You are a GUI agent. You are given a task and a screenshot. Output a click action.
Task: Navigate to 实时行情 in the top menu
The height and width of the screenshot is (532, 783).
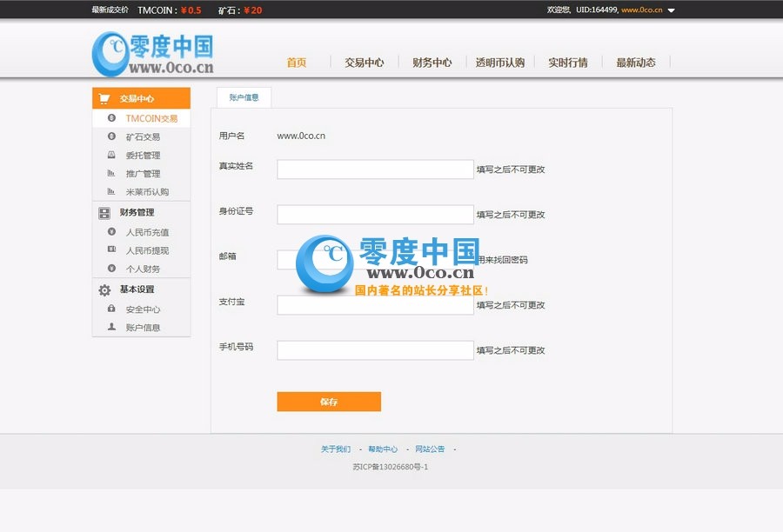pyautogui.click(x=567, y=62)
